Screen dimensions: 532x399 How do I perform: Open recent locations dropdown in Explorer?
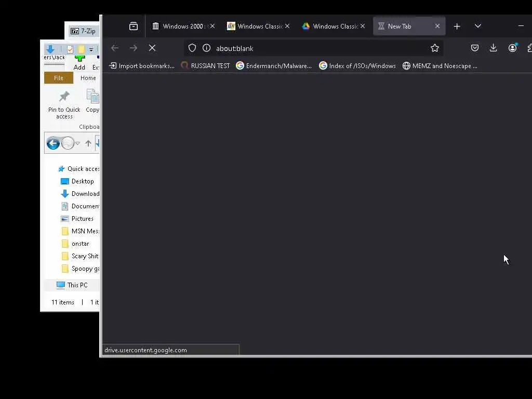tap(78, 143)
